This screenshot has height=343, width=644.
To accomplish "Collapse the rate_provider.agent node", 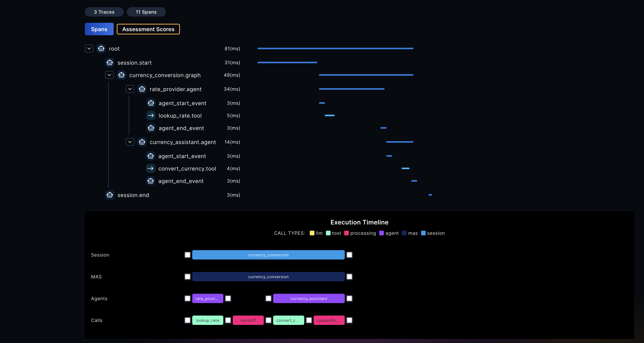I will [x=130, y=89].
